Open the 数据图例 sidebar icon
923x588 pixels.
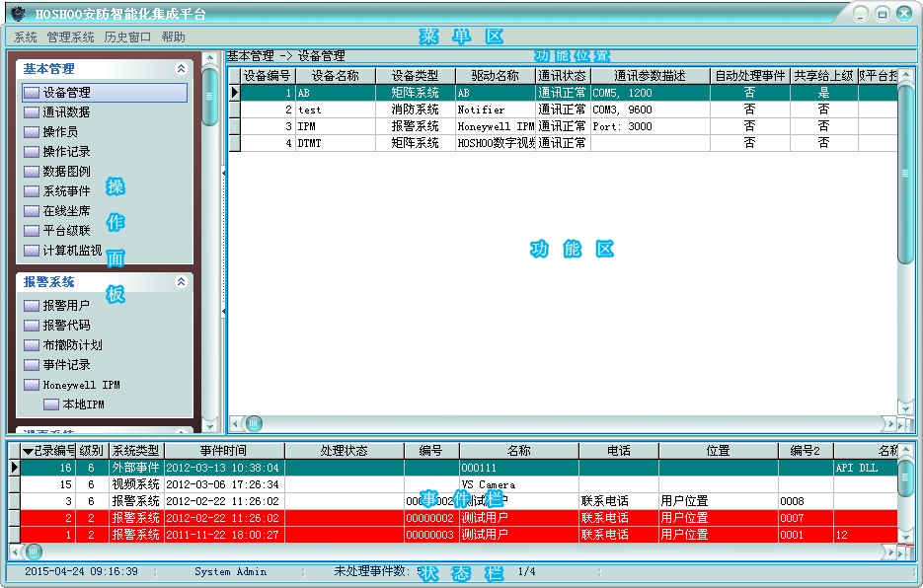tap(32, 172)
